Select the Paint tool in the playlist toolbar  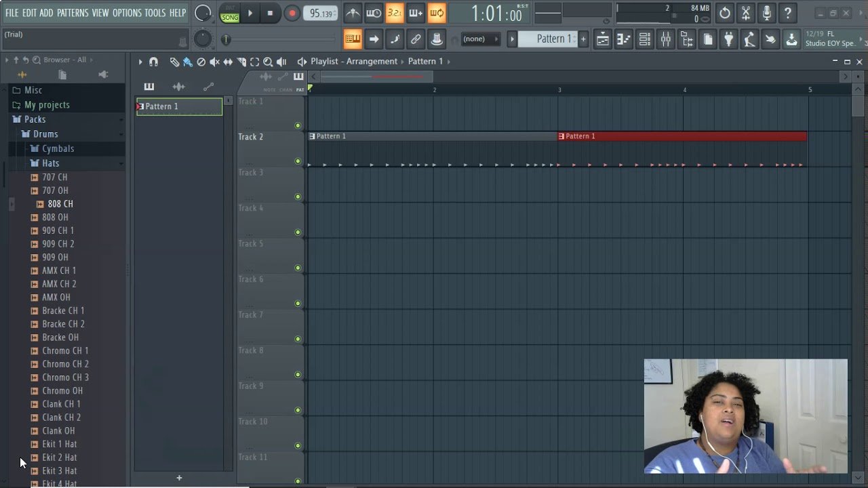[x=186, y=62]
